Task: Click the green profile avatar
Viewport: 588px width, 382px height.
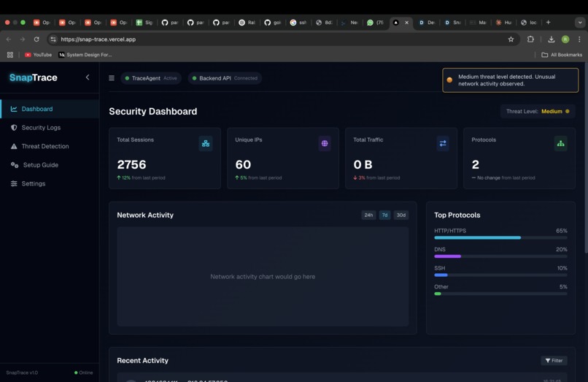Action: pos(565,39)
